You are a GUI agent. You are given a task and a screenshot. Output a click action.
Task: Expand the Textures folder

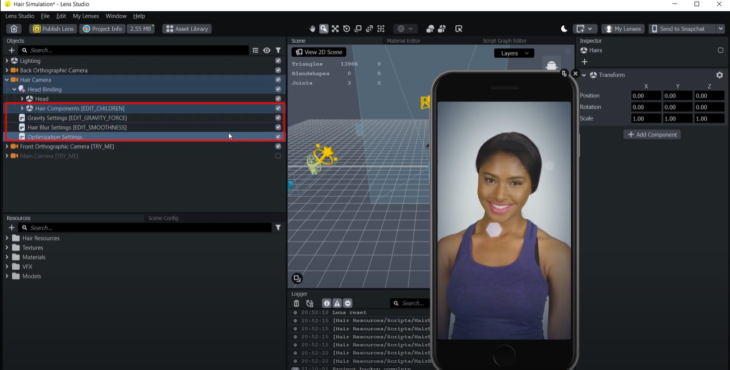pyautogui.click(x=7, y=248)
